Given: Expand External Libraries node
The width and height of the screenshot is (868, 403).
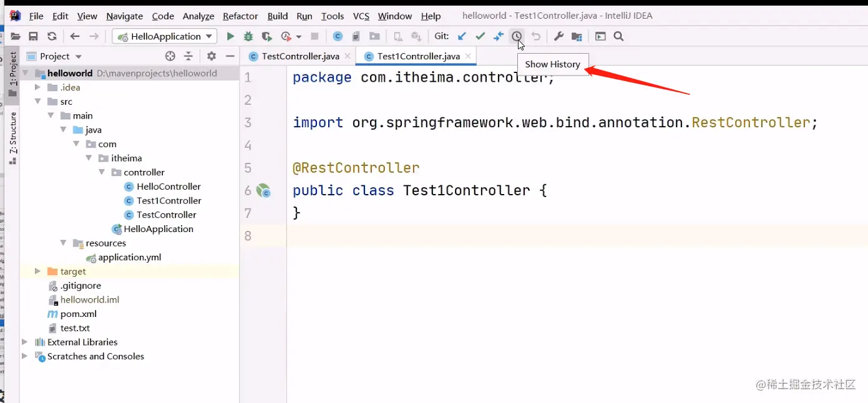Looking at the screenshot, I should tap(25, 342).
